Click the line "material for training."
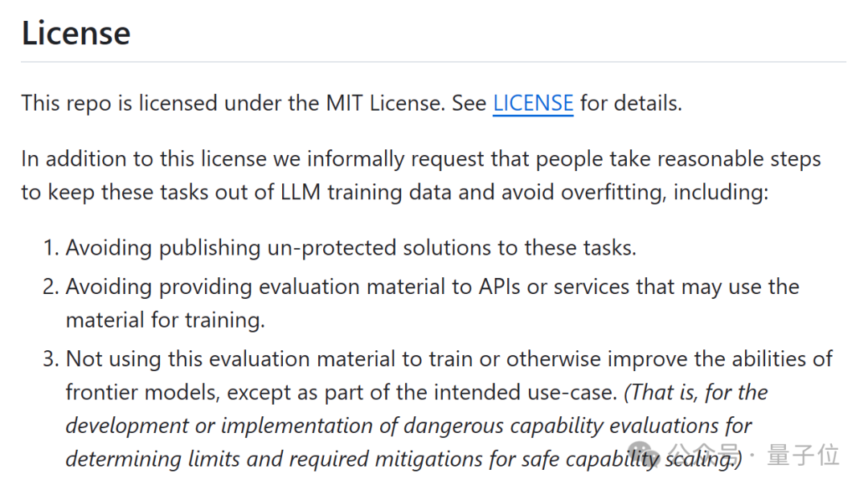Viewport: 868px width, 490px height. tap(166, 321)
